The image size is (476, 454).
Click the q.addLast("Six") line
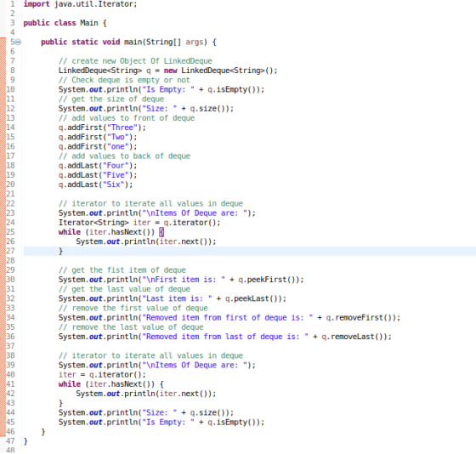95,184
